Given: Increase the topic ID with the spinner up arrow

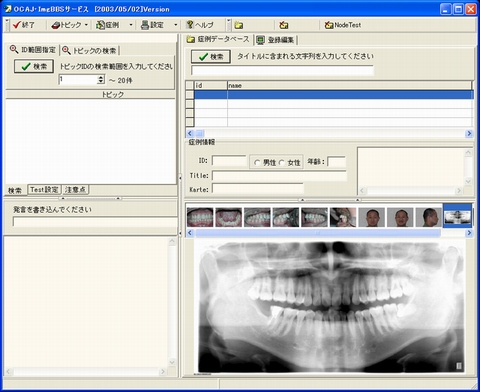Looking at the screenshot, I should coord(101,77).
